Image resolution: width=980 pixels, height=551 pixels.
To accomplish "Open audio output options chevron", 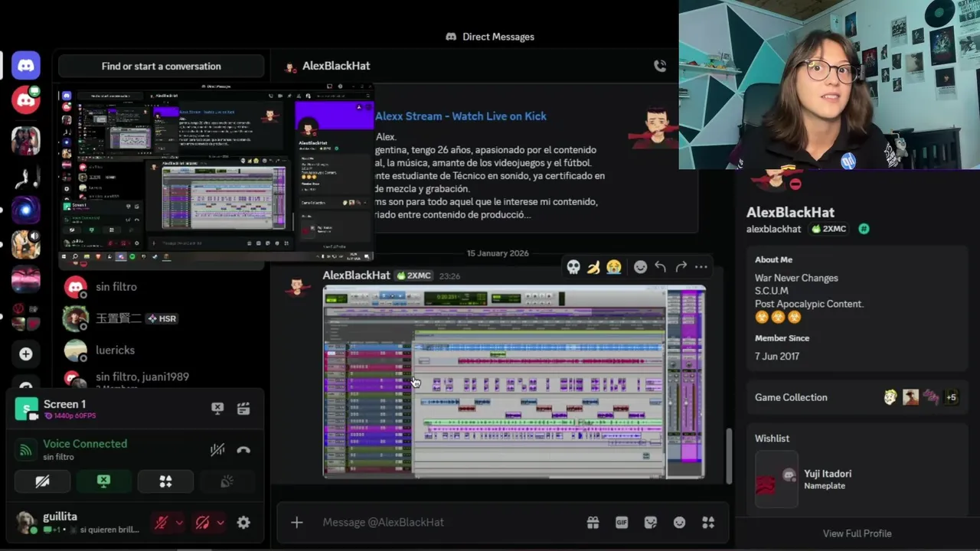I will point(220,522).
